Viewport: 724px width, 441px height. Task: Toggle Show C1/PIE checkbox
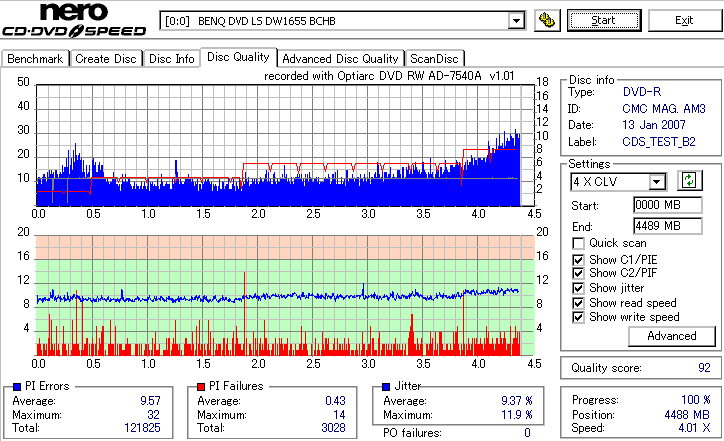click(x=578, y=260)
